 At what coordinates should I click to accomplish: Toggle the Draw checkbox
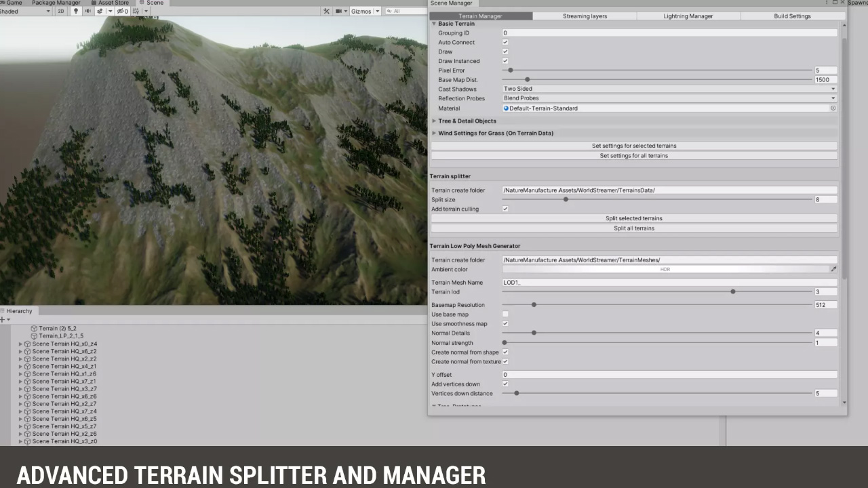pyautogui.click(x=505, y=52)
